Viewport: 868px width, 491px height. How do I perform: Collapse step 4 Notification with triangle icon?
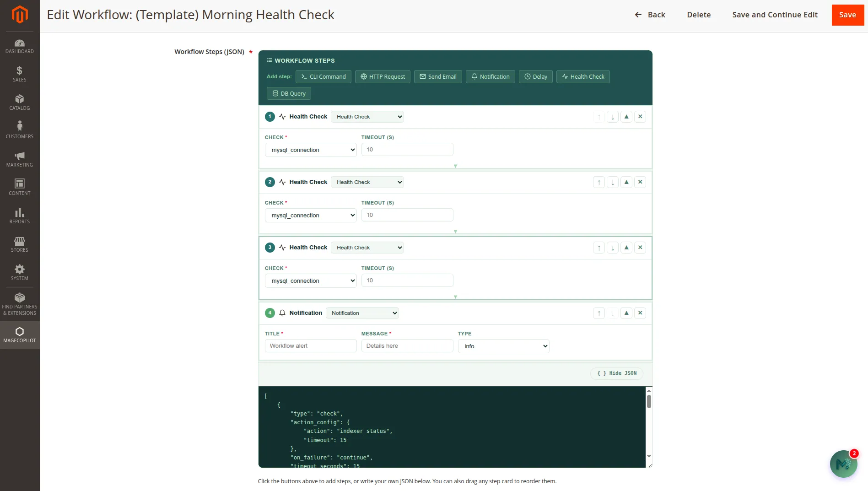(x=626, y=313)
